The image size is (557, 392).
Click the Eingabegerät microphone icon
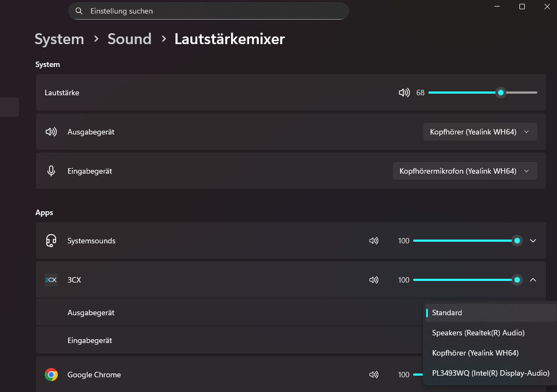(51, 170)
